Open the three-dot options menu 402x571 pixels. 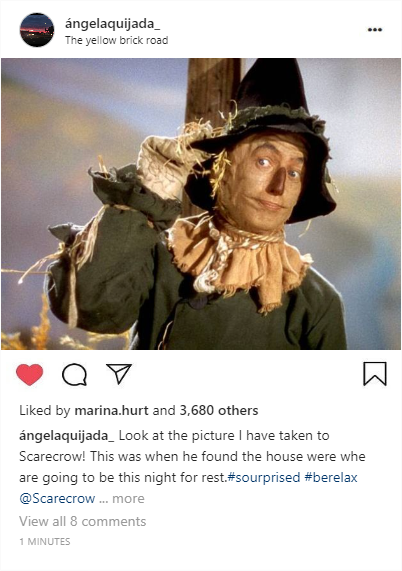click(375, 29)
